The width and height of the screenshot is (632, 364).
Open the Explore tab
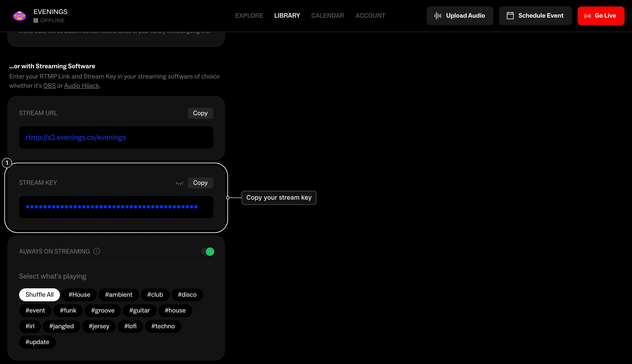tap(249, 16)
